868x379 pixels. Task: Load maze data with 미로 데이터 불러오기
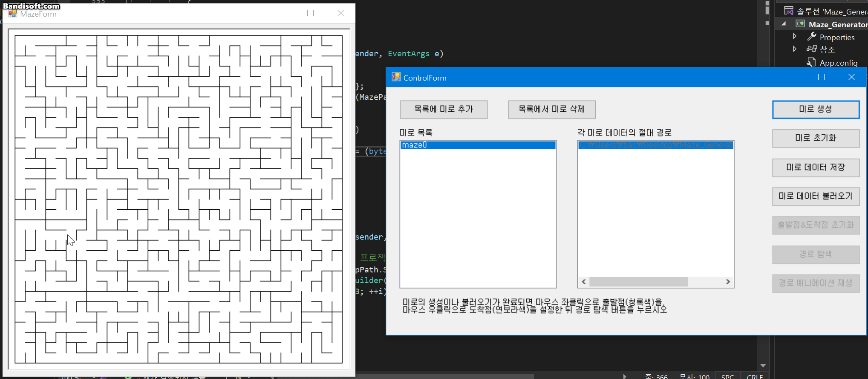pos(816,197)
